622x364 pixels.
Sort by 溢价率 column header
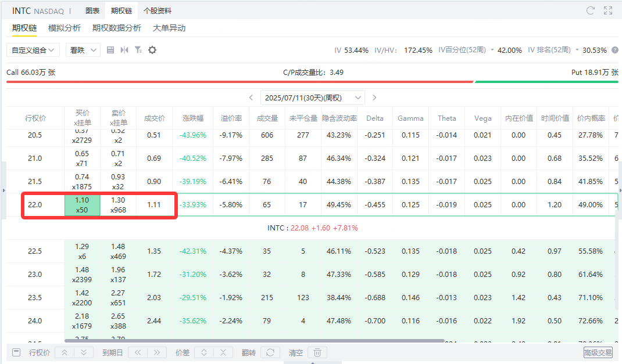click(231, 118)
